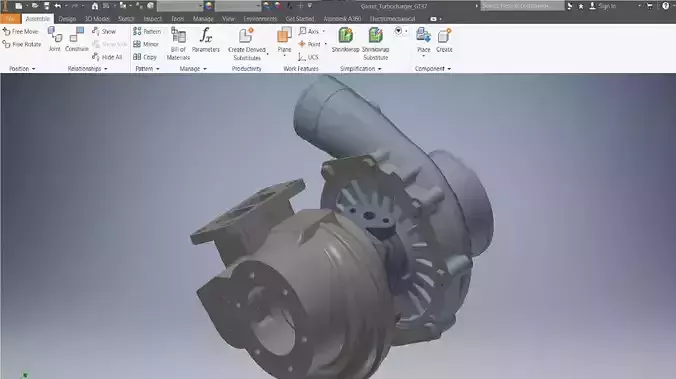Launch Shrinkwrap Substitute
676x379 pixels.
(x=376, y=43)
